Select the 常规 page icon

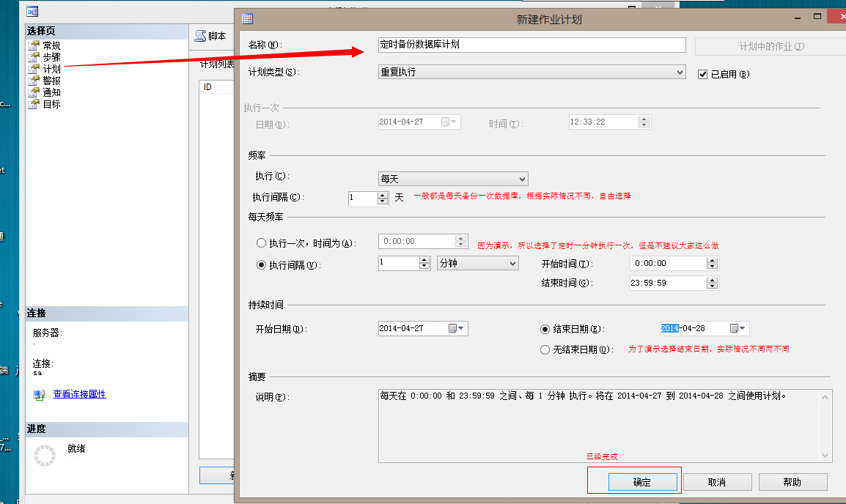34,45
